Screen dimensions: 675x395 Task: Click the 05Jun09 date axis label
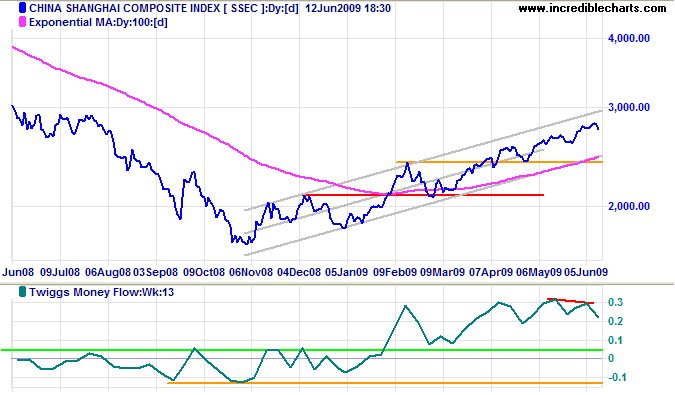tap(586, 272)
